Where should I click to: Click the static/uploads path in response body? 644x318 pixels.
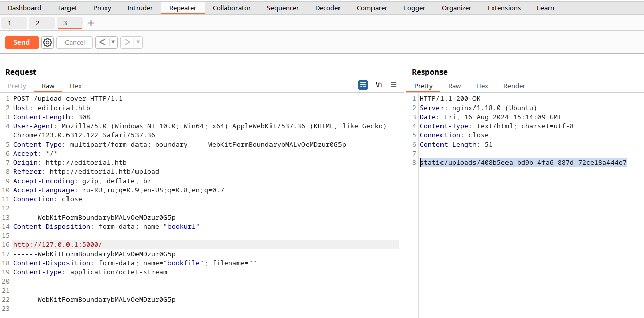[523, 163]
